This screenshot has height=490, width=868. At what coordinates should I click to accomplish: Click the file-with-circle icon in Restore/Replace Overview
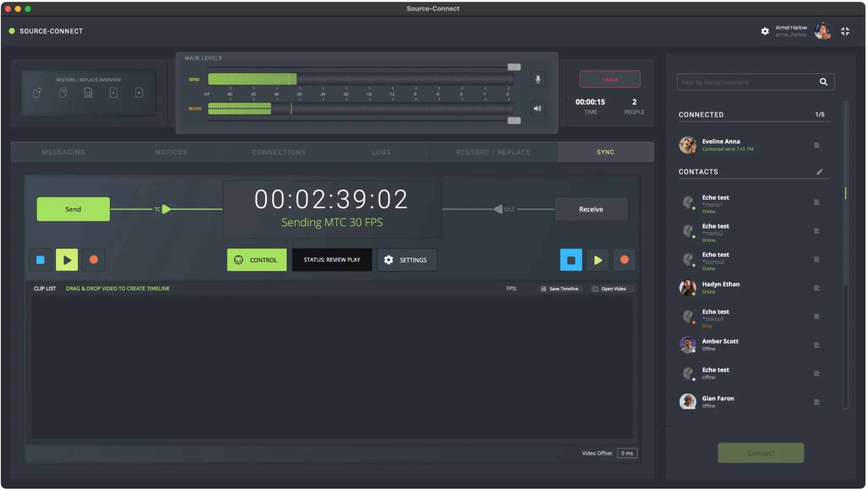point(88,92)
